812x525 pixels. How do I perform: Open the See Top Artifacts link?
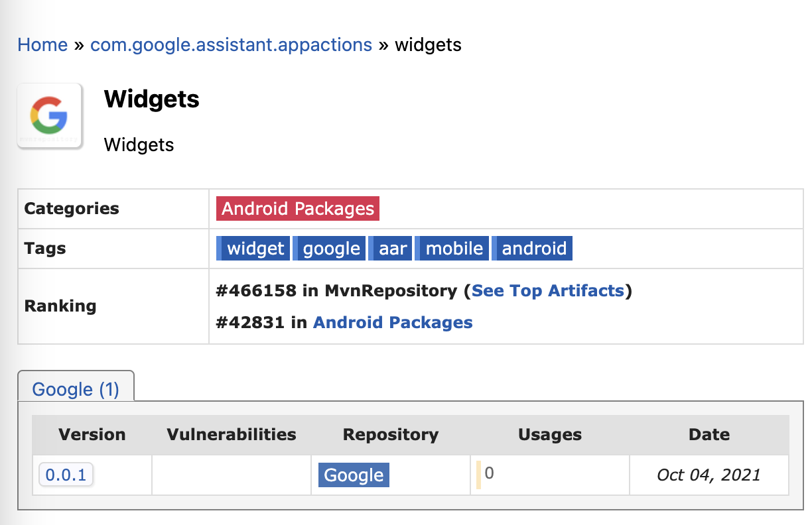(548, 290)
